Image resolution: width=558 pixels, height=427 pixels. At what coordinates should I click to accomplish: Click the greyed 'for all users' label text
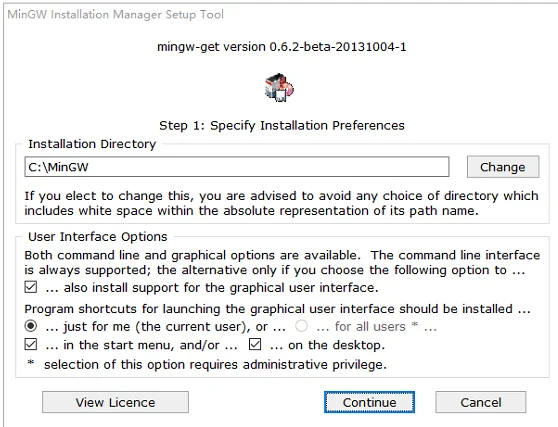click(x=377, y=327)
